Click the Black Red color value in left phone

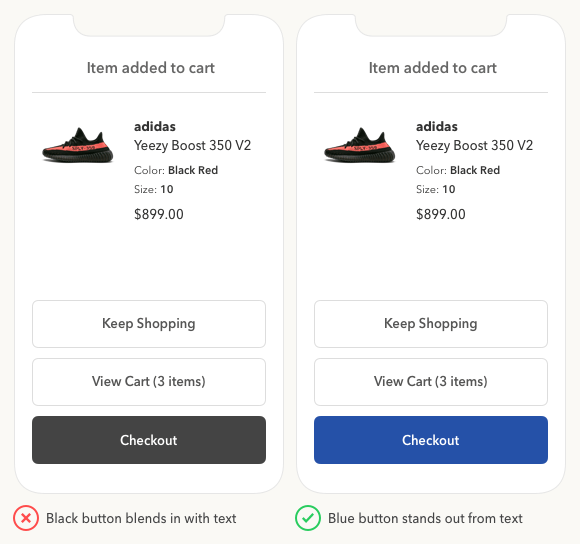tap(193, 170)
